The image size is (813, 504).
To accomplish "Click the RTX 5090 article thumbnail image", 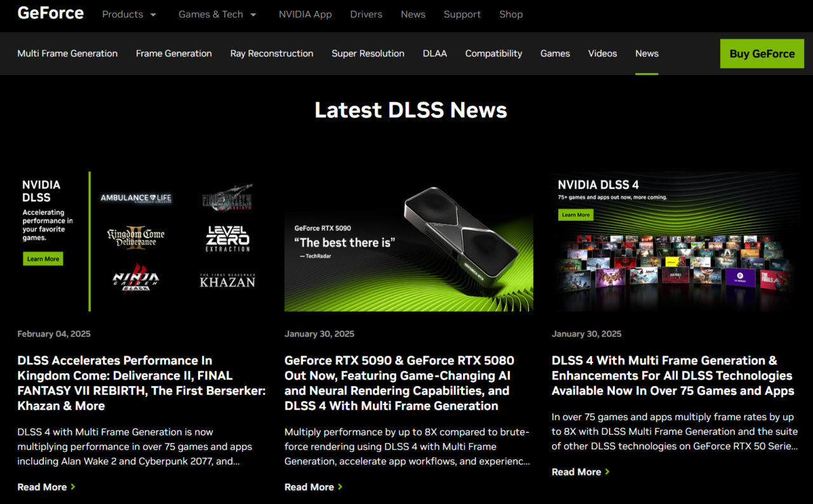I will (408, 242).
